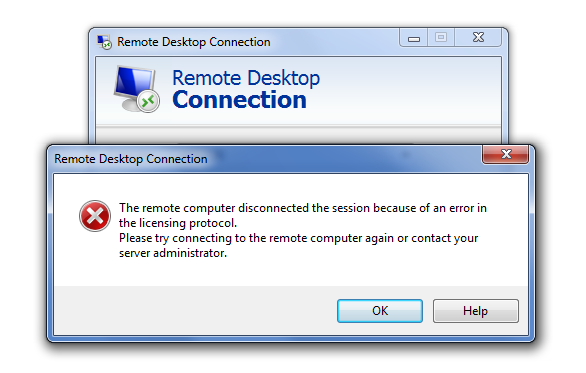Viewport: 586px width, 373px height.
Task: Click the small Remote Desktop title bar icon
Action: pos(104,42)
